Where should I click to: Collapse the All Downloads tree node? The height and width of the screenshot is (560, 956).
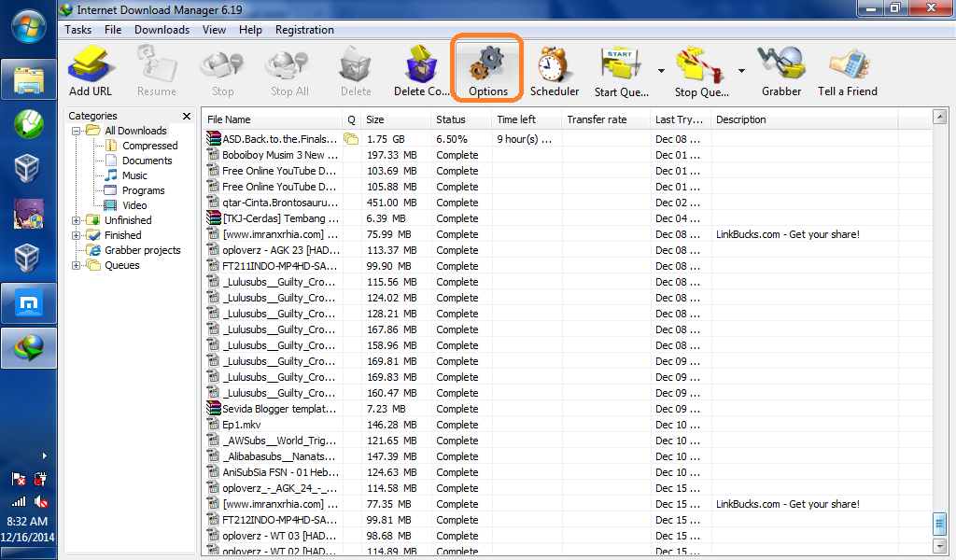pyautogui.click(x=77, y=131)
